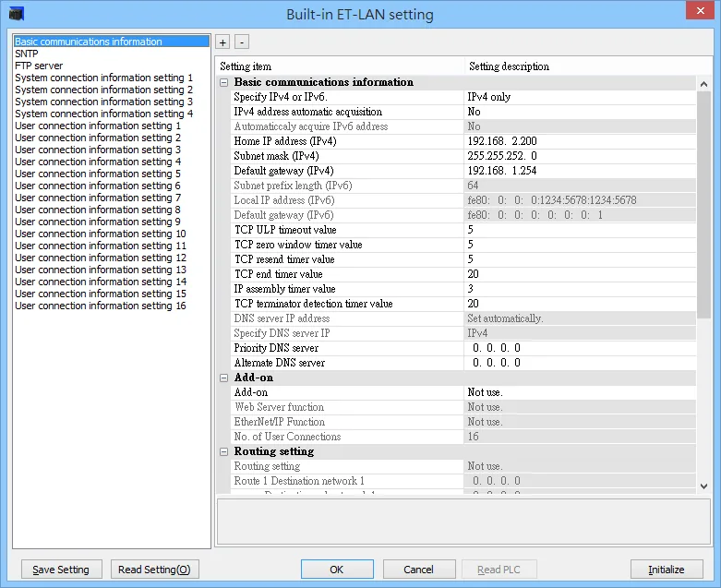Open User connection information setting 9
The image size is (721, 588).
98,222
